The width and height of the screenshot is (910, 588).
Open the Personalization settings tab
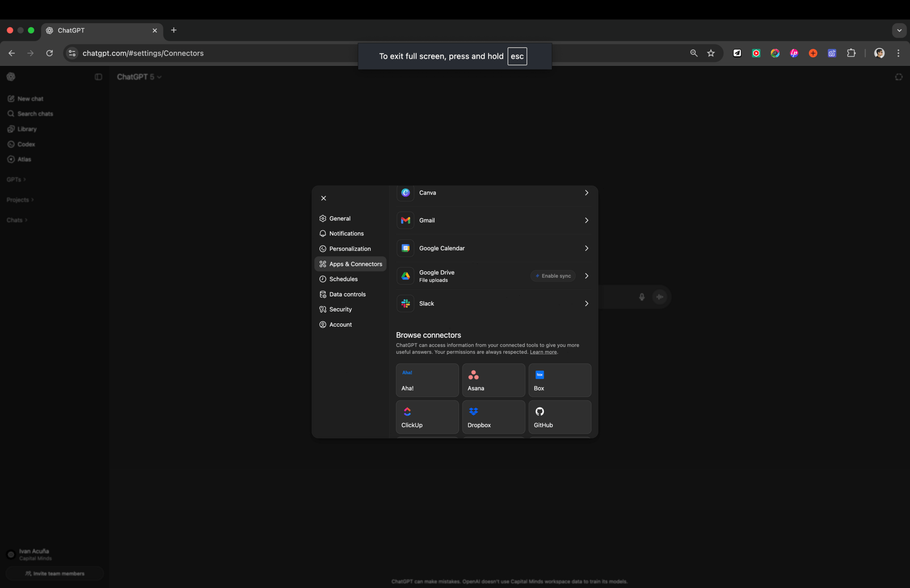click(350, 249)
